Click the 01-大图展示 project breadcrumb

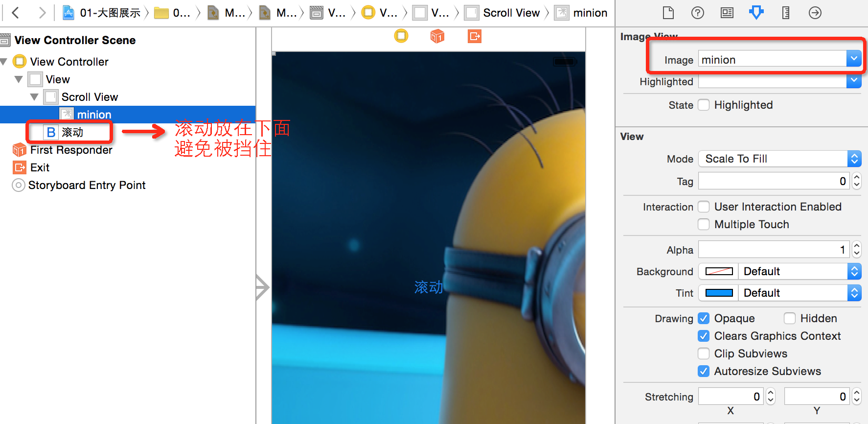coord(102,13)
